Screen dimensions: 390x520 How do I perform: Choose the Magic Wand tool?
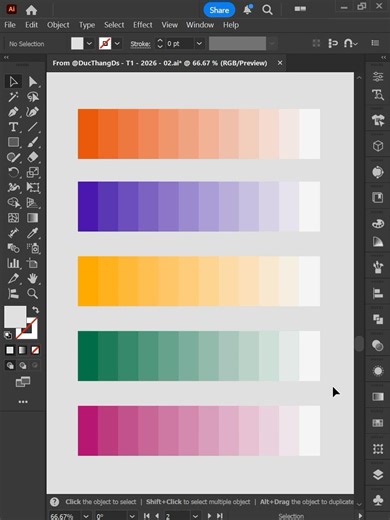point(13,97)
